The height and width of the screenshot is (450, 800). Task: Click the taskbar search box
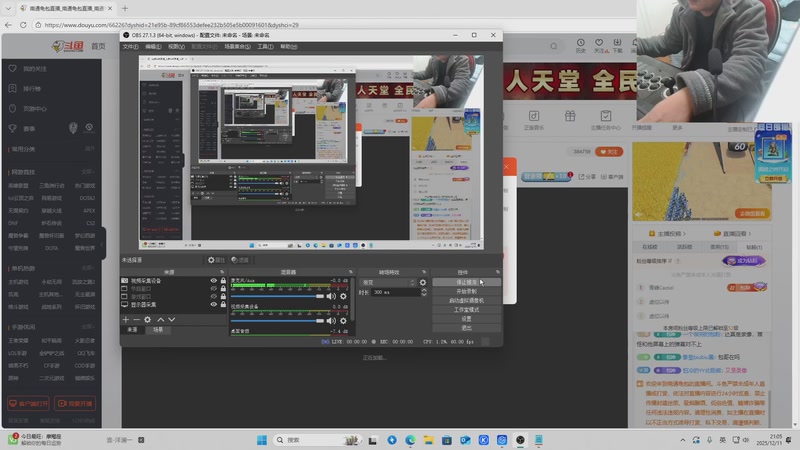[316, 440]
